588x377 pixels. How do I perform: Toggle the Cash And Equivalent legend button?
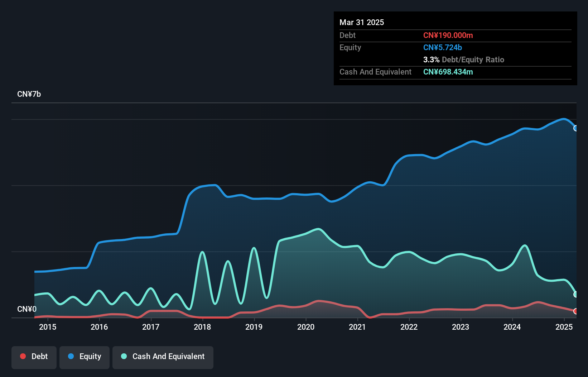tap(163, 357)
